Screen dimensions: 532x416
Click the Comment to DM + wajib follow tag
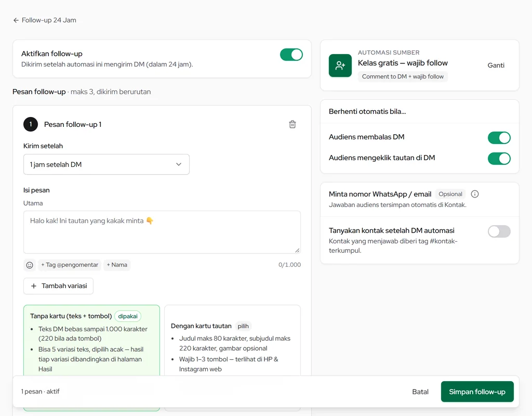tap(403, 76)
